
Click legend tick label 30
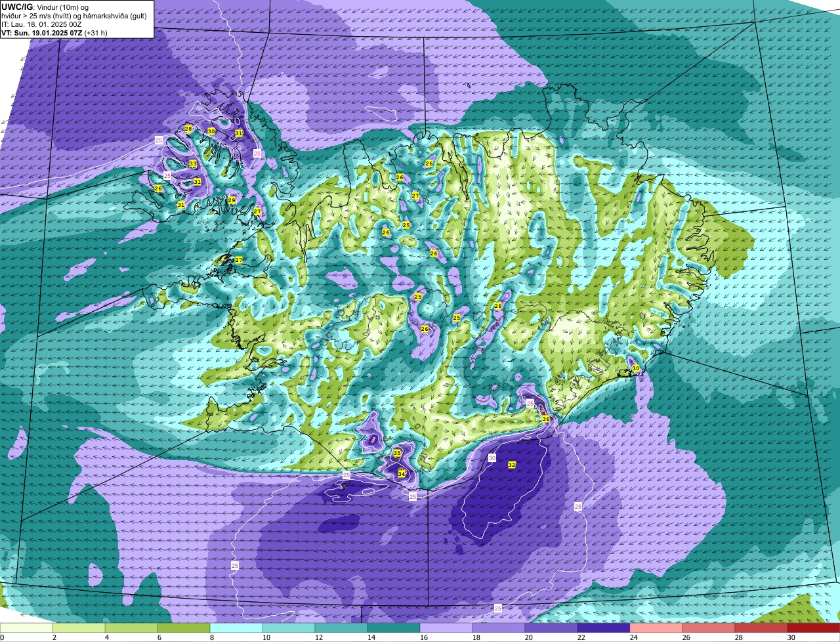pyautogui.click(x=791, y=637)
